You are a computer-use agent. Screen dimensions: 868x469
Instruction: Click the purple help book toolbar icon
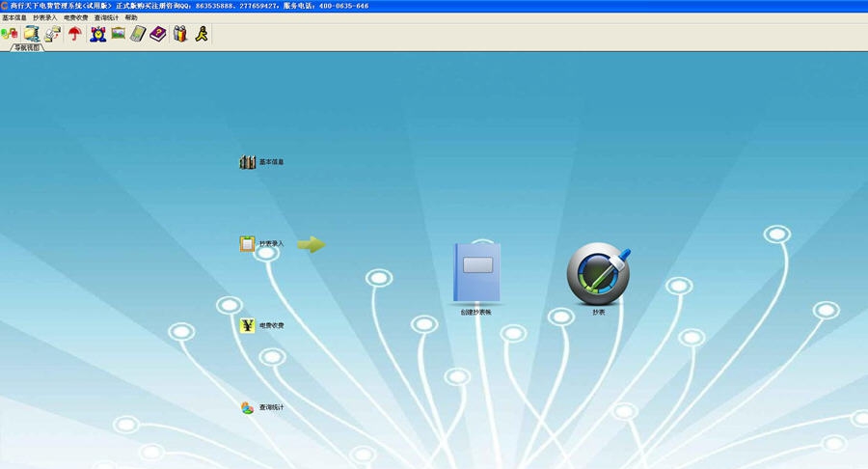pos(158,35)
